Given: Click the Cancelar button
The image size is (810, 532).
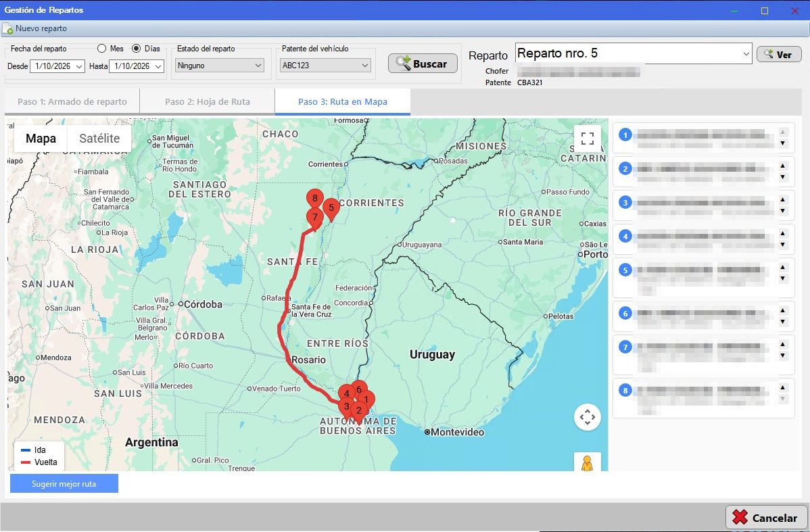Looking at the screenshot, I should point(767,518).
